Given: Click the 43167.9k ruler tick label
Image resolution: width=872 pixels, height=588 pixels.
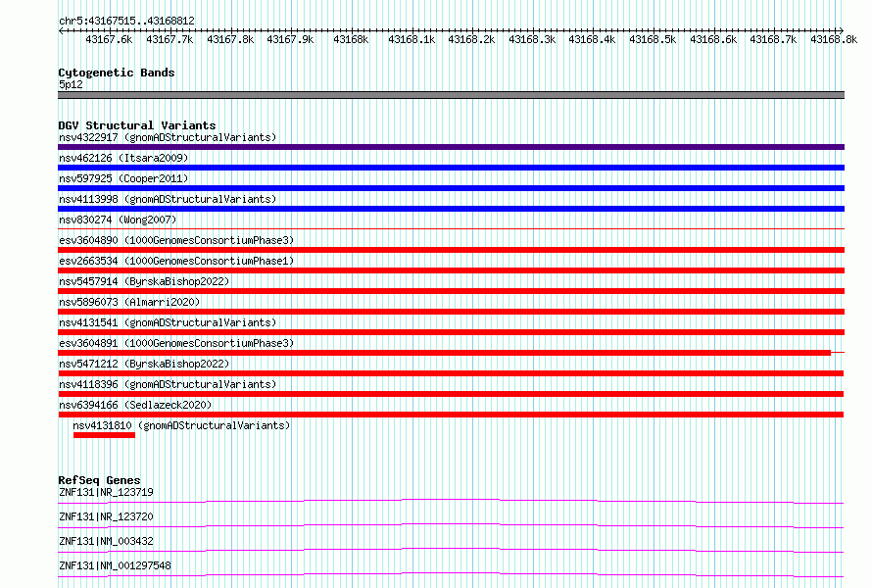Looking at the screenshot, I should [290, 39].
